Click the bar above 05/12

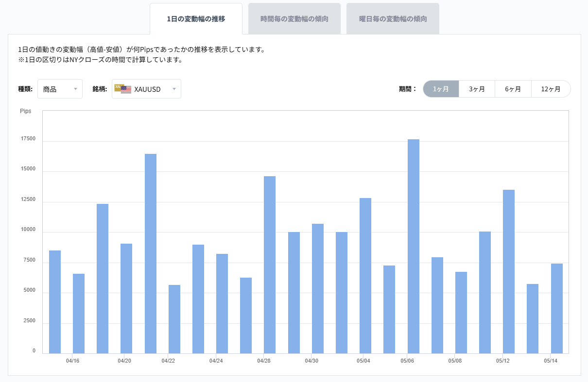tap(509, 271)
